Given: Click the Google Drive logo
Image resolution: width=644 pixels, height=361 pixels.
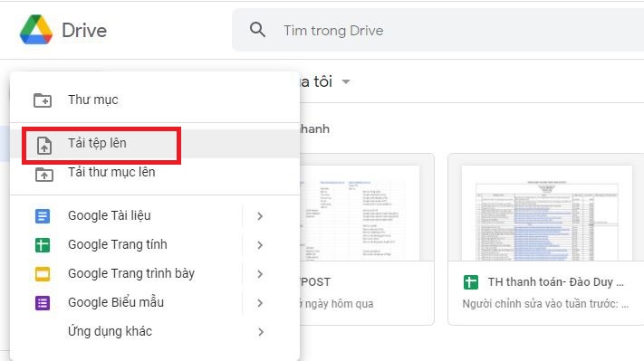Looking at the screenshot, I should pos(36,30).
